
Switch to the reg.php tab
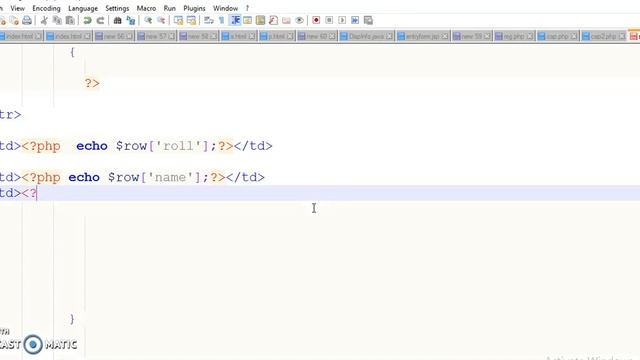coord(514,36)
